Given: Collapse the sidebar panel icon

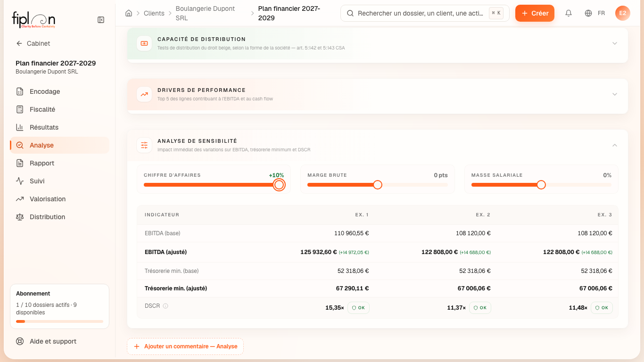Looking at the screenshot, I should click(101, 20).
